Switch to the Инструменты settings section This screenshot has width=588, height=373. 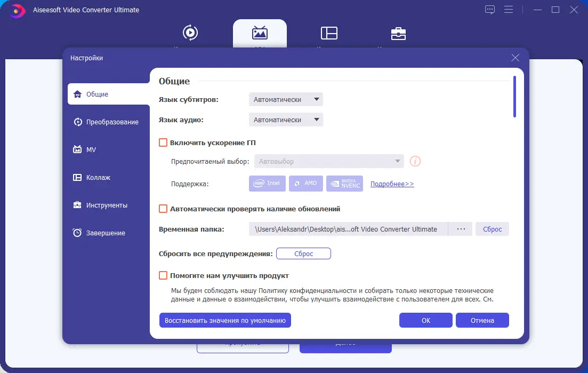tap(107, 205)
